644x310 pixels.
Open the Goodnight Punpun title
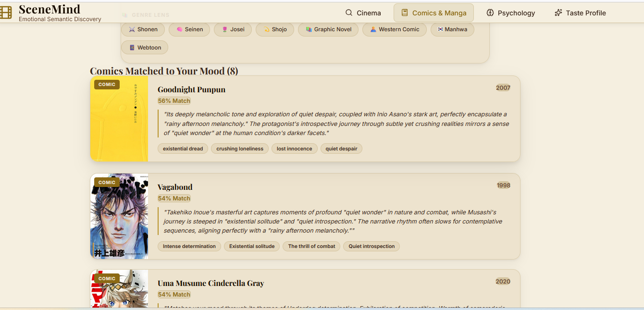click(191, 89)
